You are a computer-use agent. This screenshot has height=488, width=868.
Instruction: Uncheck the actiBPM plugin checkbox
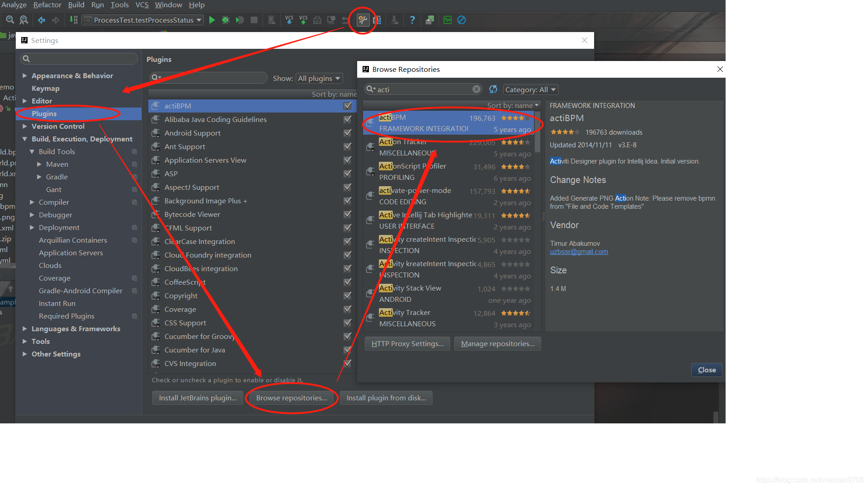pos(347,106)
